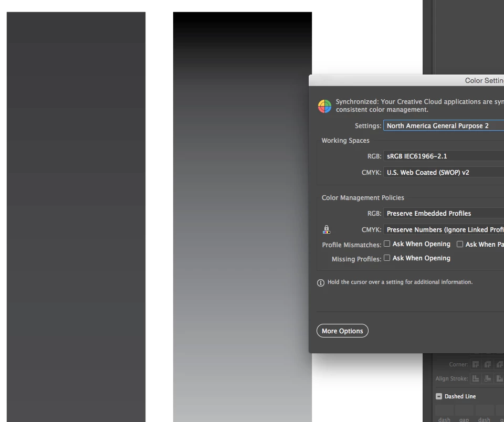Screen dimensions: 504x422
Task: Click the Profile Mismatches label
Action: [x=352, y=245]
